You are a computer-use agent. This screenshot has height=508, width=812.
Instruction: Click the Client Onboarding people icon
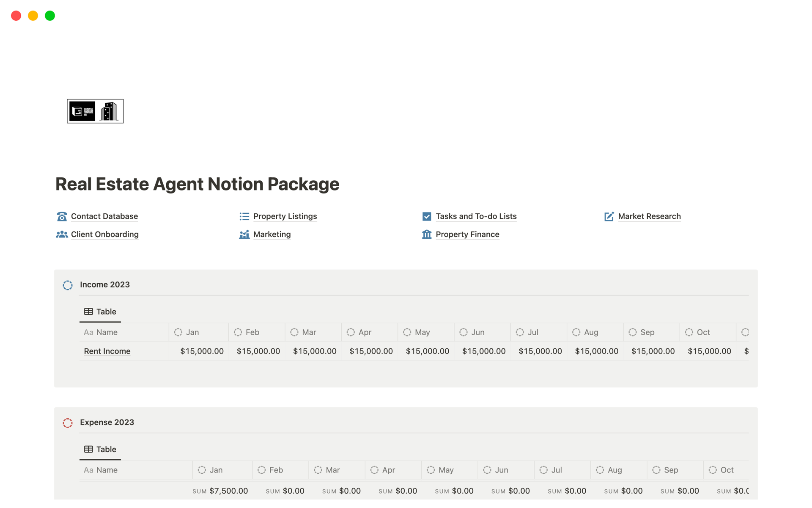(62, 235)
